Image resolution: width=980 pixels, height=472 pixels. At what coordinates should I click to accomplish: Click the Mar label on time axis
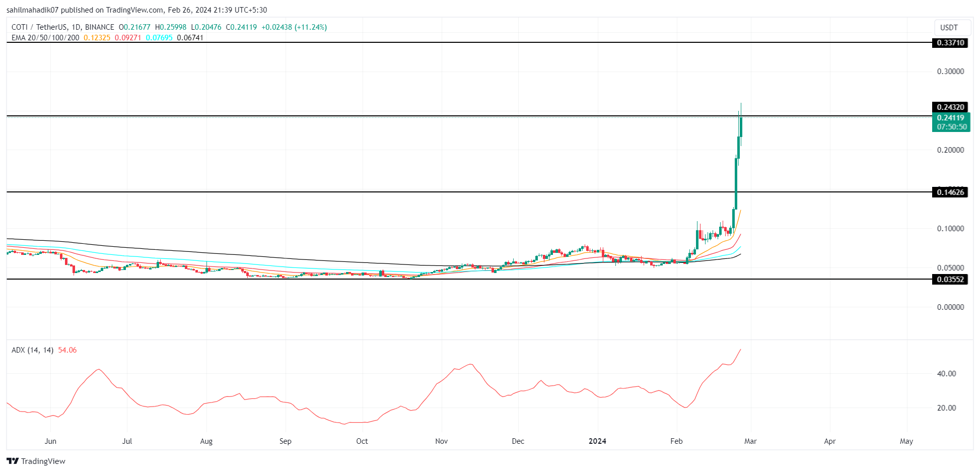point(751,441)
